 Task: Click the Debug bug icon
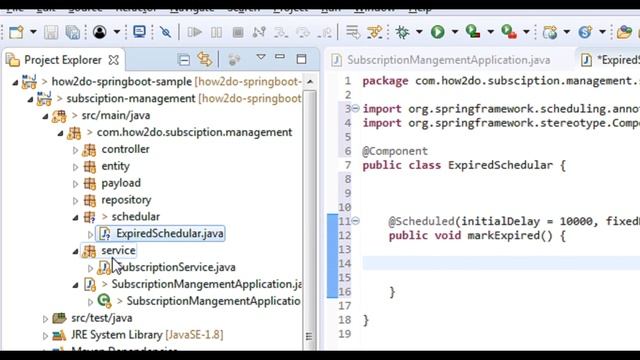(x=402, y=32)
